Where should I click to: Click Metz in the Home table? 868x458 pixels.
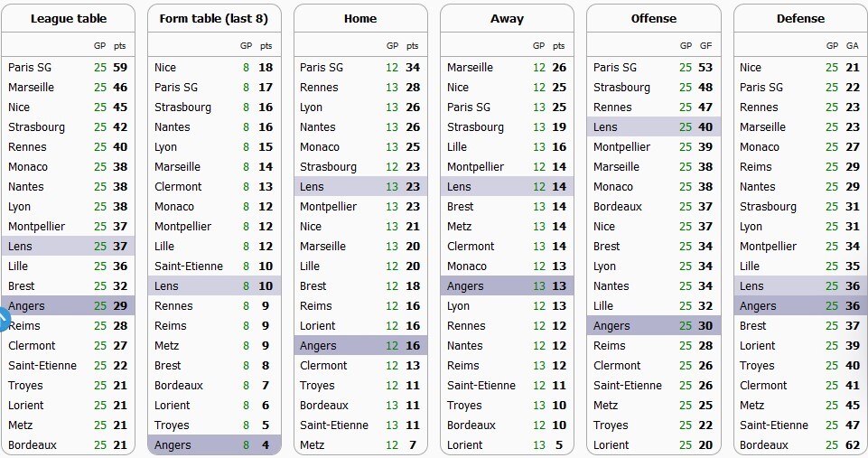pos(312,445)
